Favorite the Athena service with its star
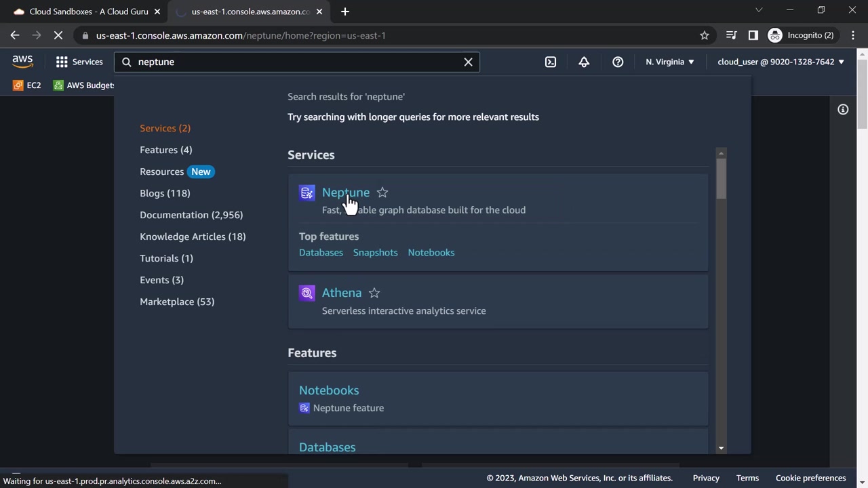The image size is (868, 488). (374, 293)
